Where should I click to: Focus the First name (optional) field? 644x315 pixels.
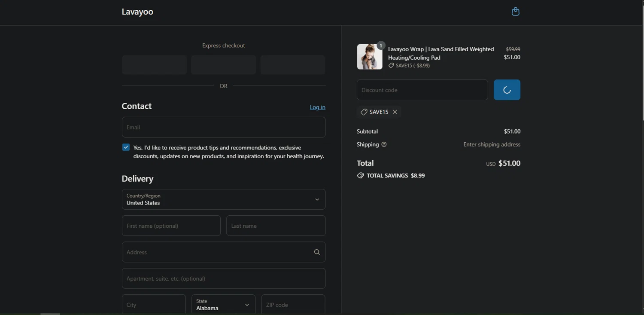coord(171,226)
